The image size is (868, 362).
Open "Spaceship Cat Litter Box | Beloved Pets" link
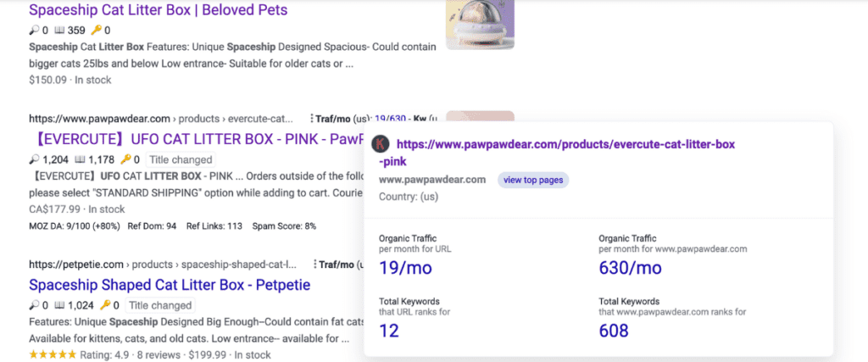coord(158,10)
